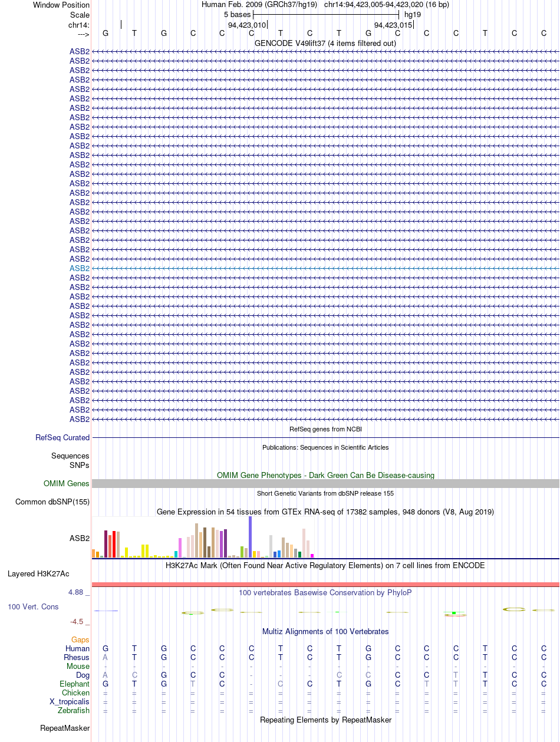Click the Window Position track label
Image resolution: width=560 pixels, height=742 pixels.
coord(61,5)
